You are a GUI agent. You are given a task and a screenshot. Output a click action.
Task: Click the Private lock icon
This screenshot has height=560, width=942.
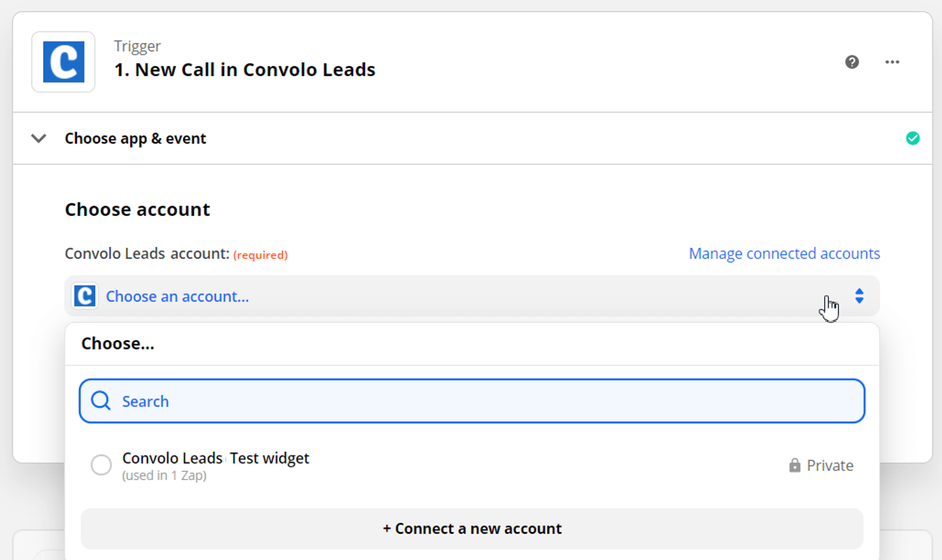(x=795, y=465)
